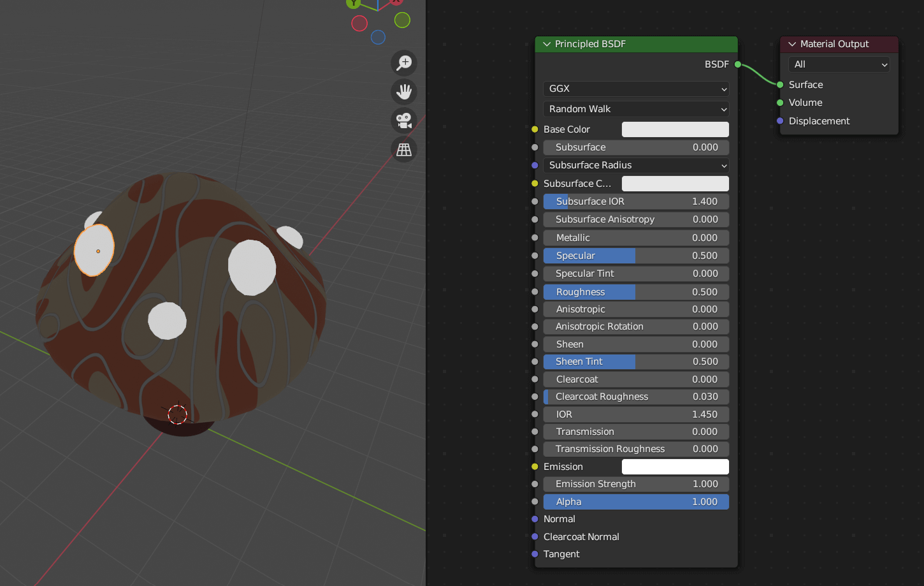Click the Subsurface value slider
The width and height of the screenshot is (924, 586).
pos(636,147)
